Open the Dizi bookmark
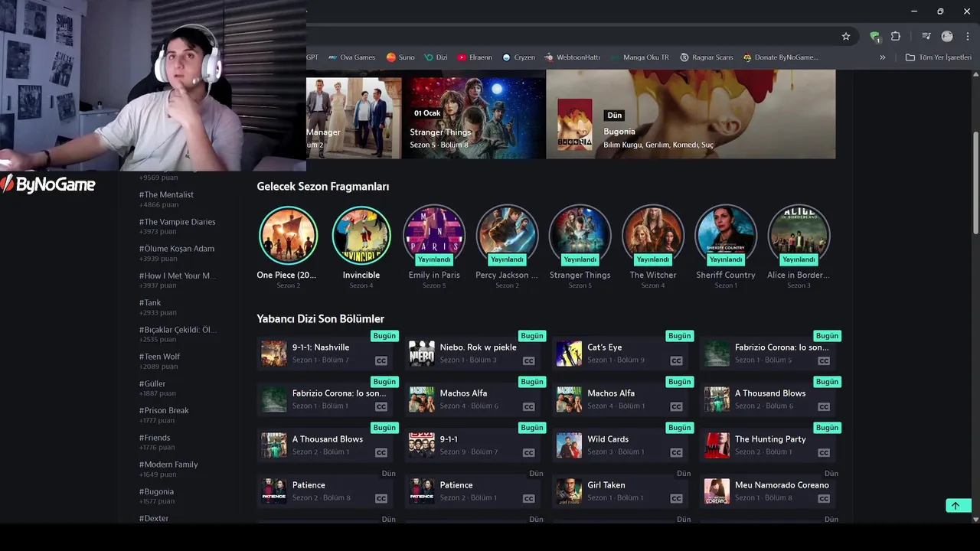980x551 pixels. click(436, 57)
